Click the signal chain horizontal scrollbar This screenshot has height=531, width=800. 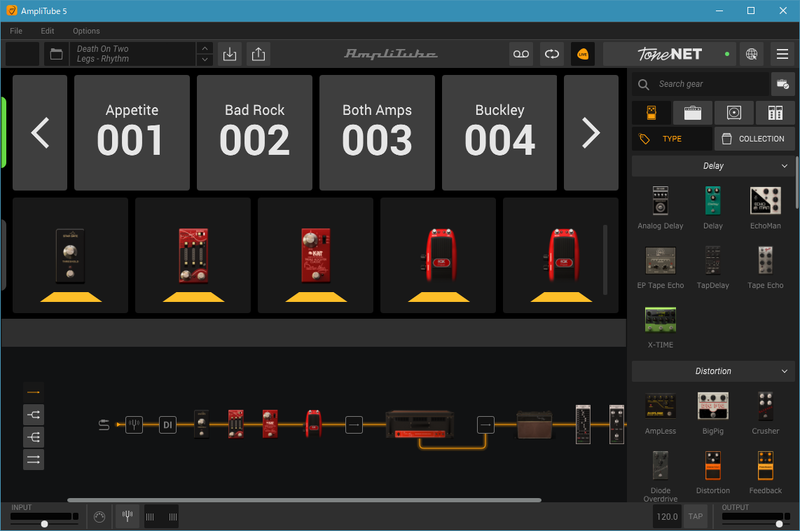[304, 500]
